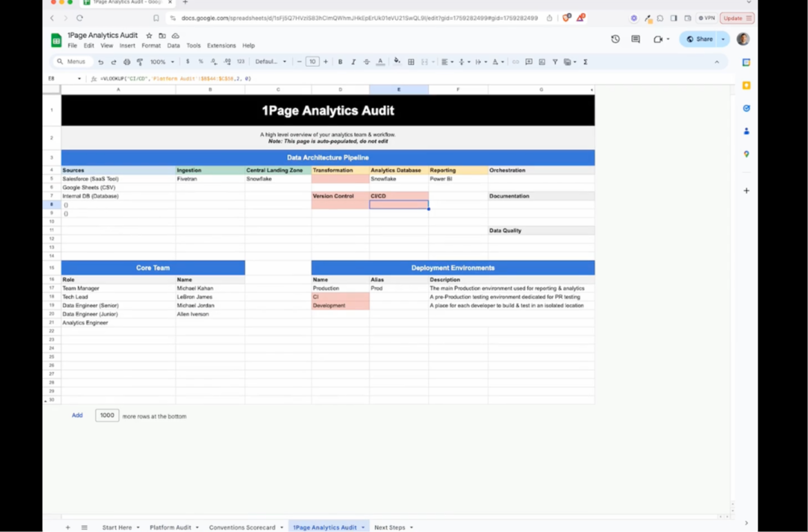Click the Print icon
The height and width of the screenshot is (532, 808).
(127, 61)
